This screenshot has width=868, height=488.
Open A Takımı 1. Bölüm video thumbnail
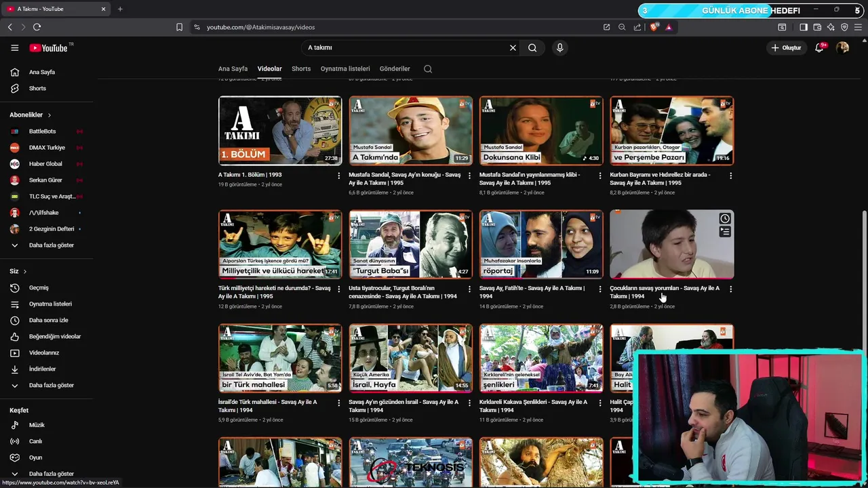tap(280, 131)
